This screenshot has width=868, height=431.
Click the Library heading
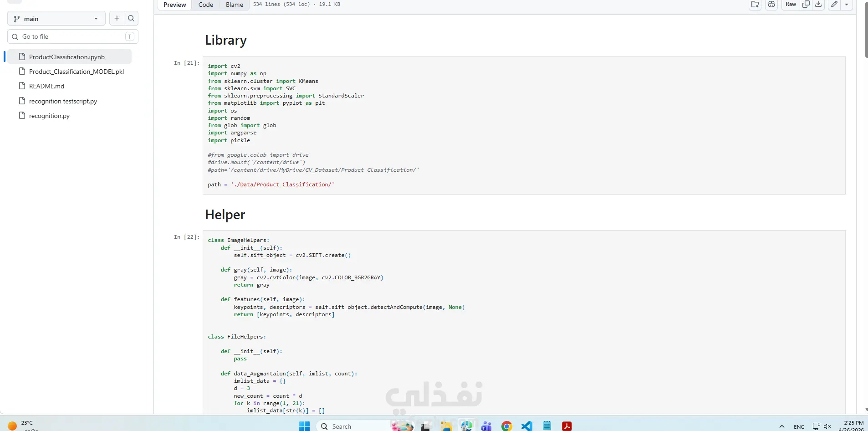coord(226,40)
